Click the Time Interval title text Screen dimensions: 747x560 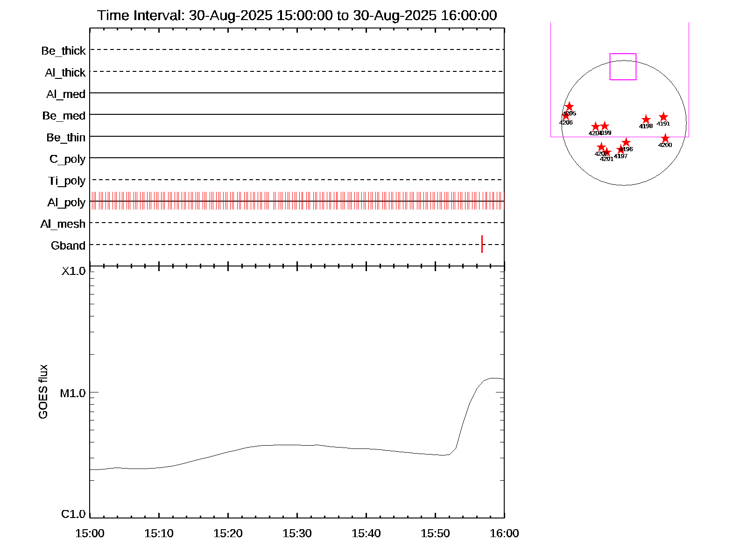(297, 15)
